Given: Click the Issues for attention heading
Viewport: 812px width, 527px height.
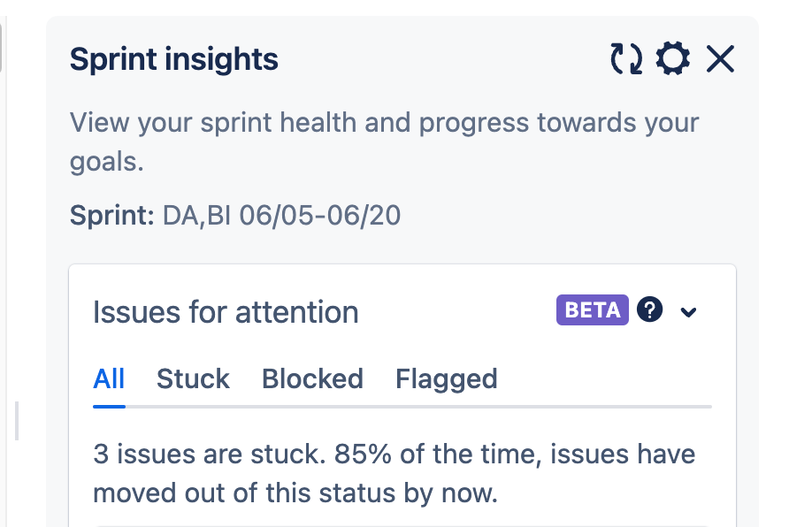Looking at the screenshot, I should click(225, 311).
